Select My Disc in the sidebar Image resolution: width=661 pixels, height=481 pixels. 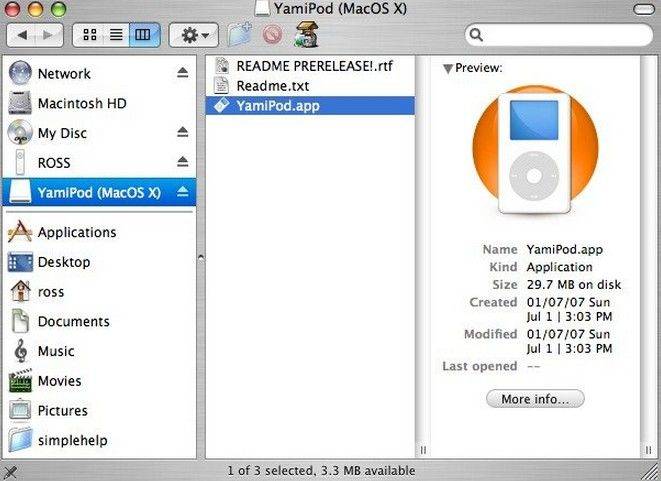tap(99, 133)
